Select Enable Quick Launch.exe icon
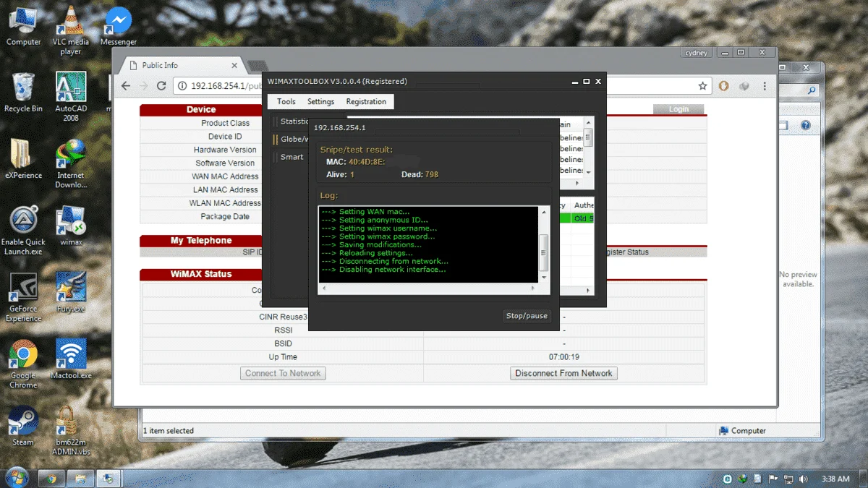This screenshot has height=488, width=868. 23,231
